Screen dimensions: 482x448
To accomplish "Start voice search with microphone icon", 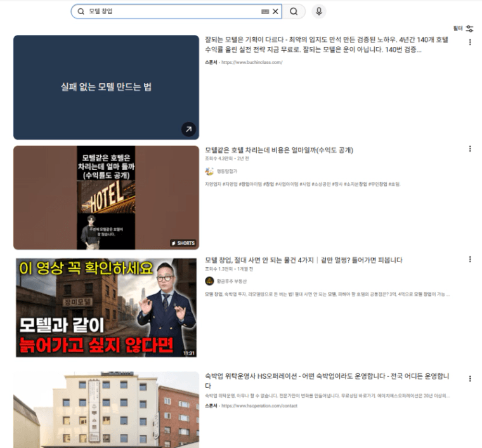I will point(319,11).
